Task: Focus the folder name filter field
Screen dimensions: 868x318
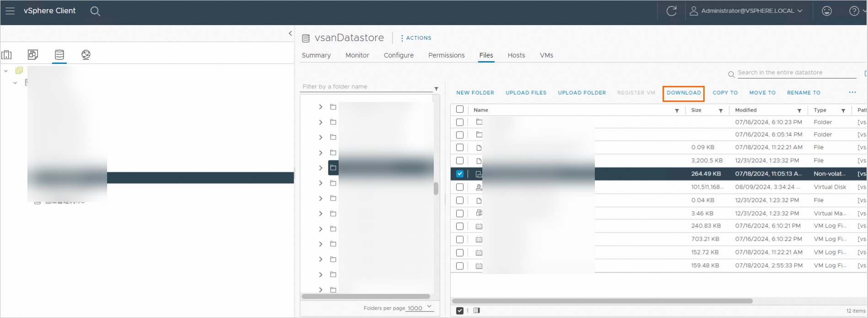Action: coord(367,86)
